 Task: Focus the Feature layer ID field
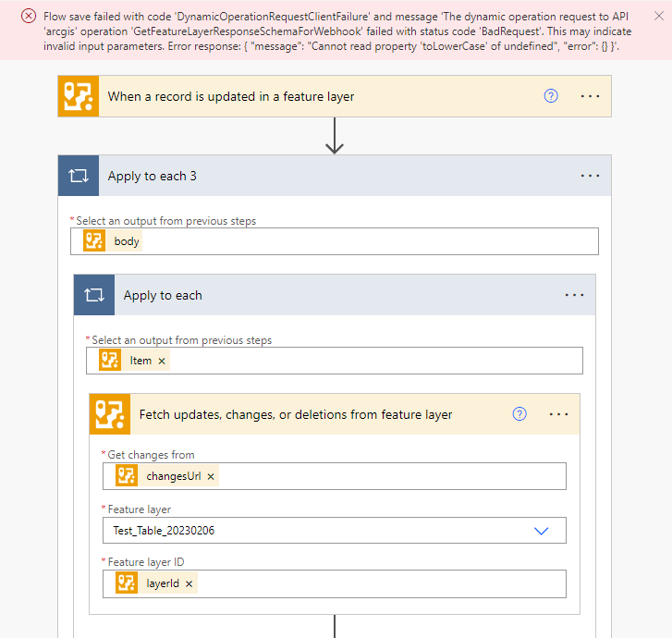coord(335,583)
